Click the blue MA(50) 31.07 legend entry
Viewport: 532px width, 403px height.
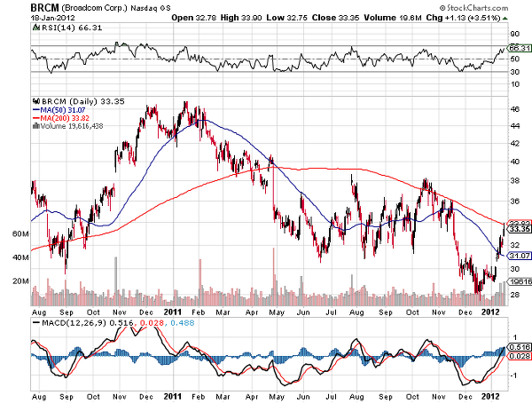(59, 110)
